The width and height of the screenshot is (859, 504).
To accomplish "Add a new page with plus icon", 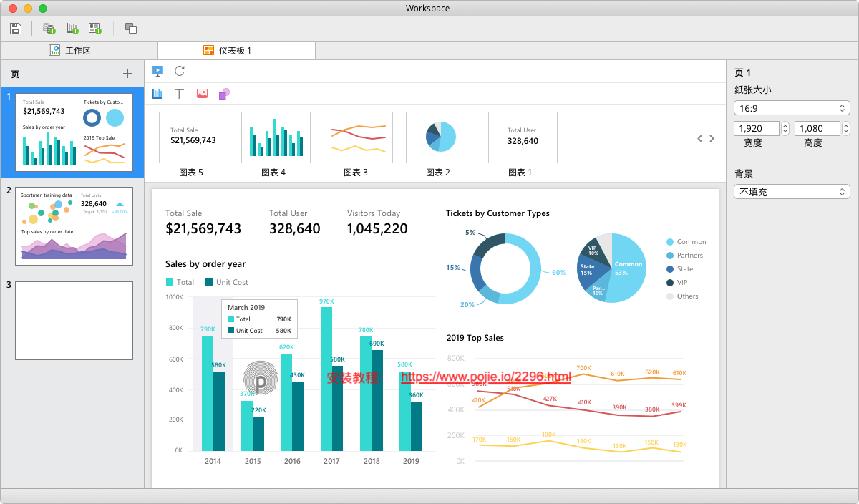I will tap(127, 73).
